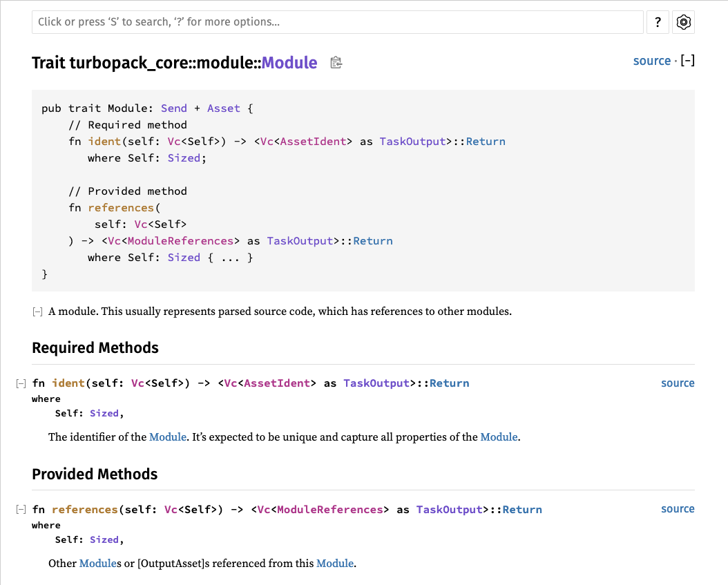Open first Module link in ident description
This screenshot has width=728, height=585.
[x=168, y=437]
